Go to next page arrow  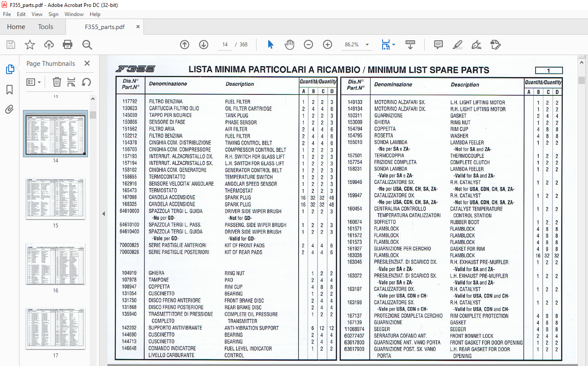204,45
